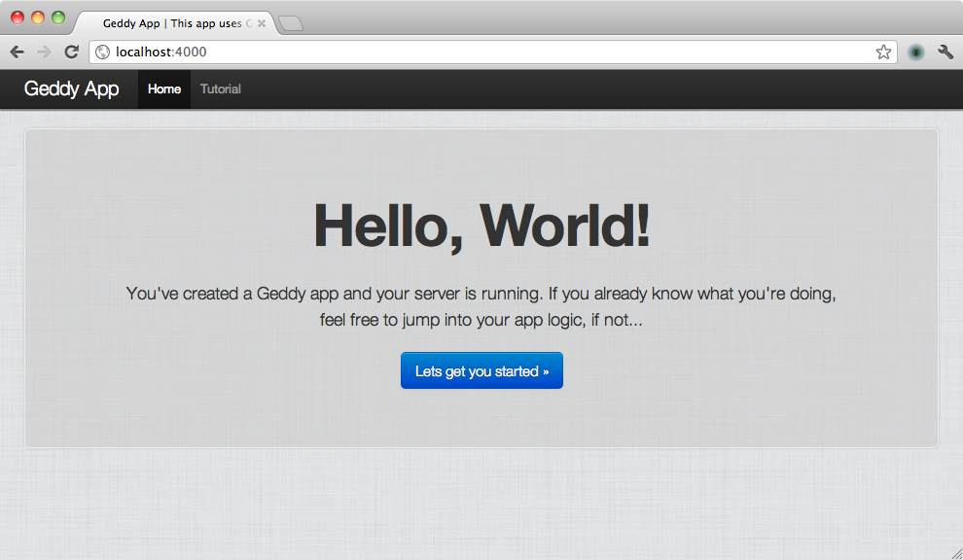The image size is (963, 560).
Task: Click the "You've created a Geddy app" paragraph
Action: (x=481, y=306)
